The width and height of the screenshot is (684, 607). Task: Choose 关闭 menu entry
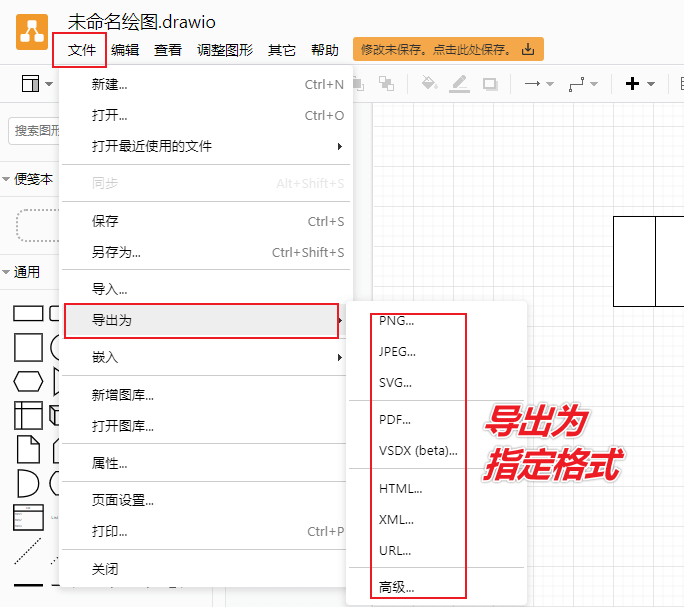click(x=206, y=569)
